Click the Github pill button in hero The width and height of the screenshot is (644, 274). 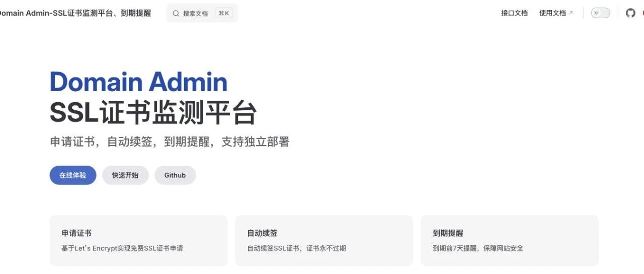(x=175, y=175)
